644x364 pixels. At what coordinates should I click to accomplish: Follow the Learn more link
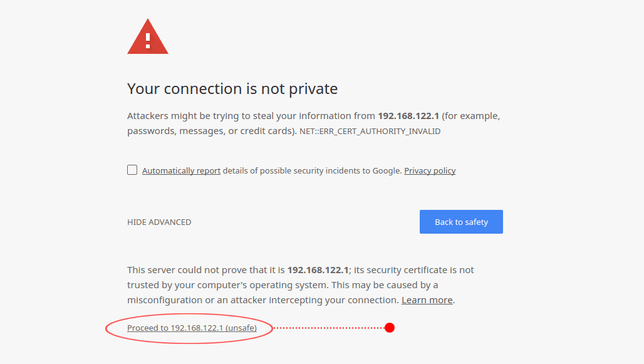point(427,300)
